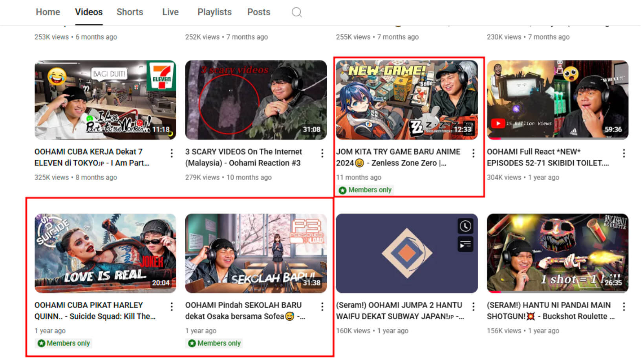
Task: Open 7 ELEVEN part-time worker video thumbnail
Action: pyautogui.click(x=105, y=100)
